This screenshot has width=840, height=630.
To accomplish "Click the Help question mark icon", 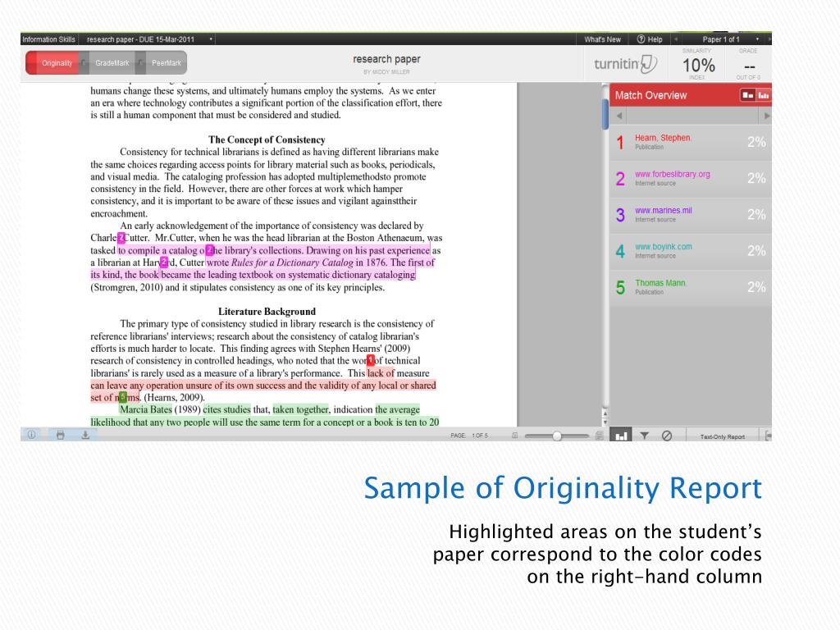I will (641, 39).
